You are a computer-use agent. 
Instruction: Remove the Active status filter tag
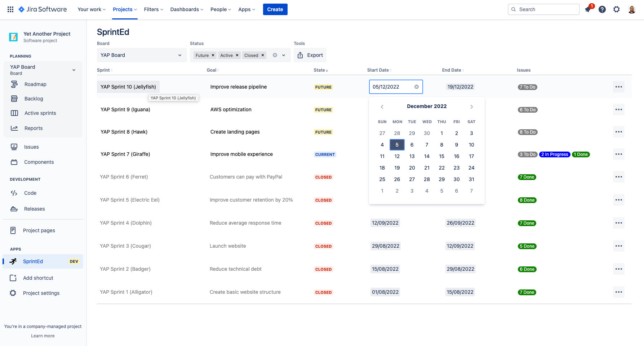[237, 55]
